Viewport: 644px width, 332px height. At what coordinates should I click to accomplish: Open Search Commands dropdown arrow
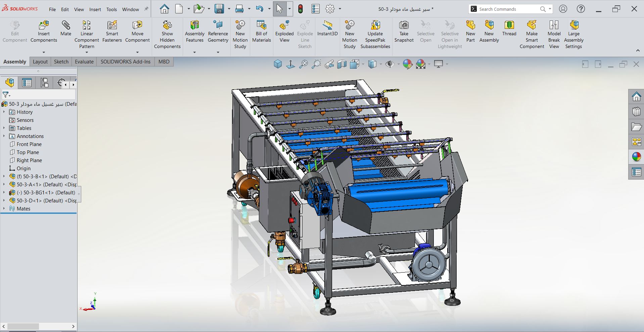point(550,9)
